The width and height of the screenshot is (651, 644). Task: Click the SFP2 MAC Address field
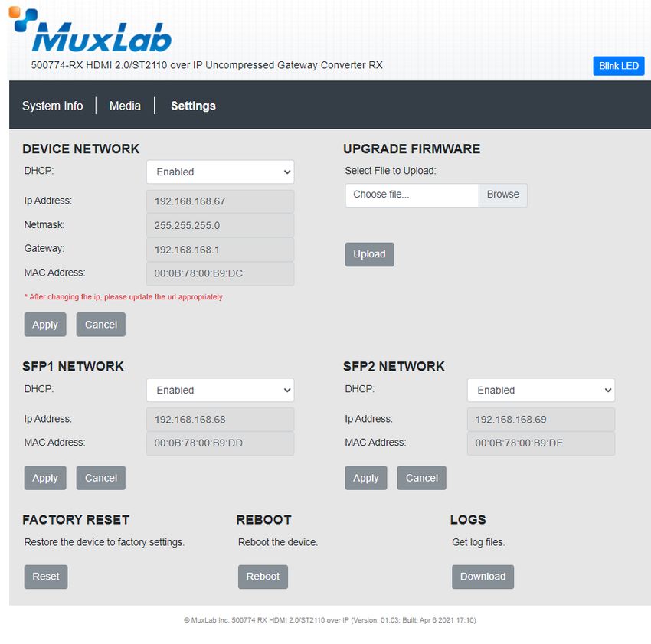pos(541,443)
